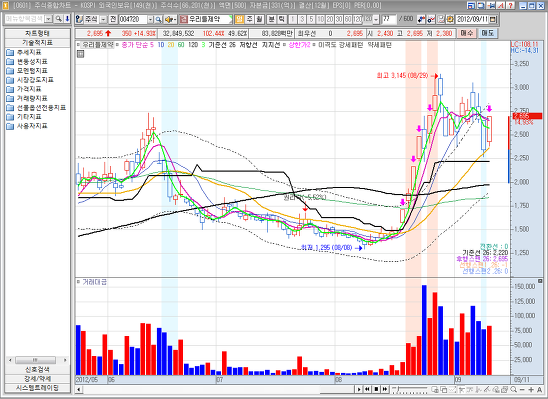
Task: Click the blue down-arrow icon beside menu search
Action: tap(67, 19)
